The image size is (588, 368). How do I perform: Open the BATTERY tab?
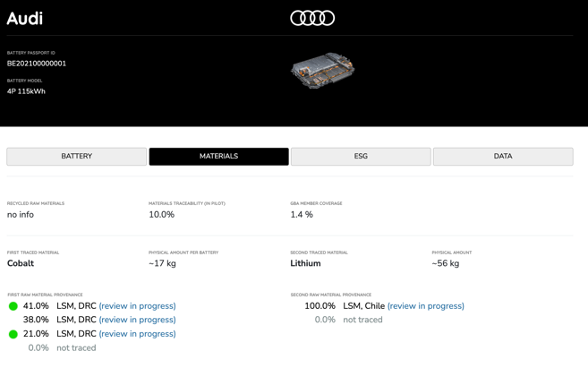pyautogui.click(x=77, y=157)
